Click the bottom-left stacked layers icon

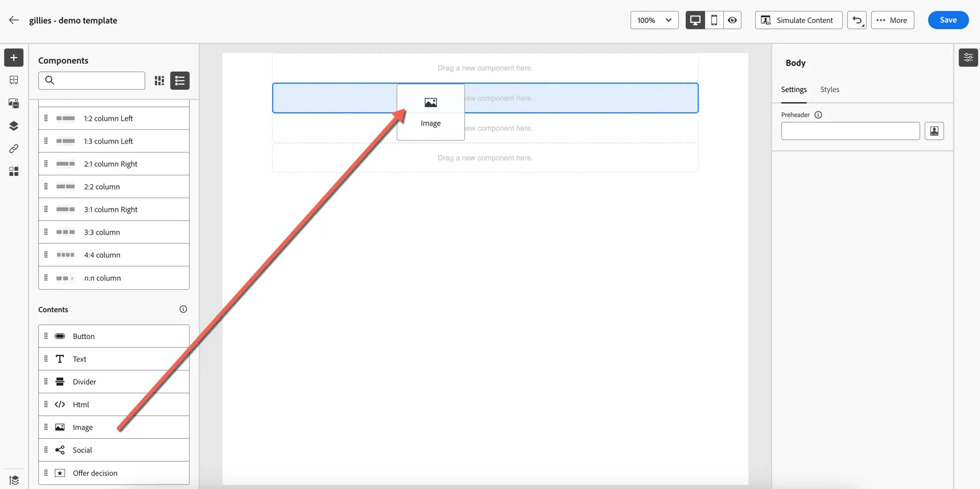tap(14, 480)
